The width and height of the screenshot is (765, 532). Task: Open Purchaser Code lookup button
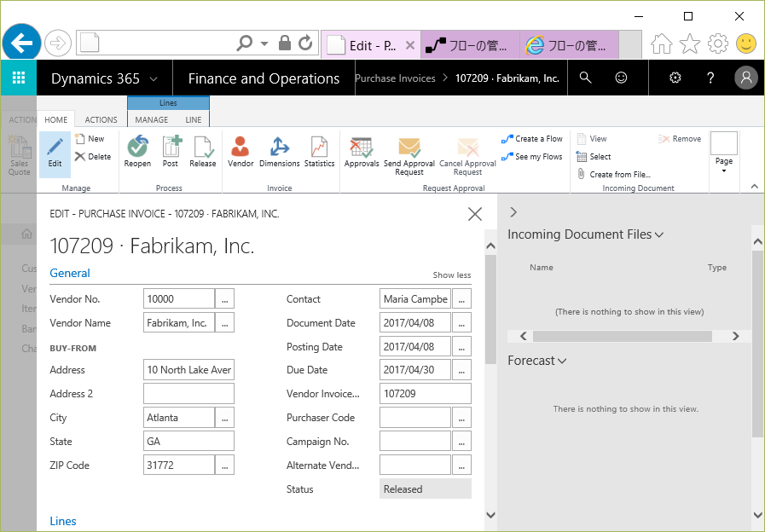(461, 418)
